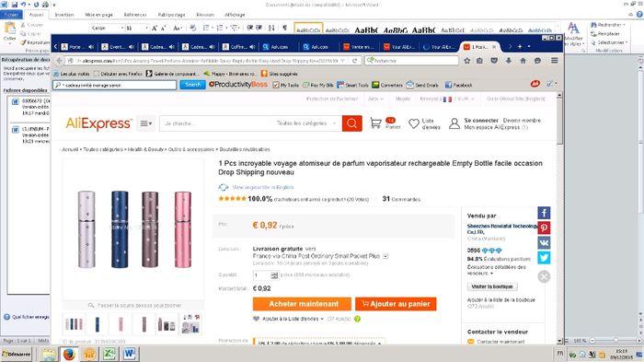The height and width of the screenshot is (362, 644).
Task: Click Ajouter au panier button
Action: [396, 304]
